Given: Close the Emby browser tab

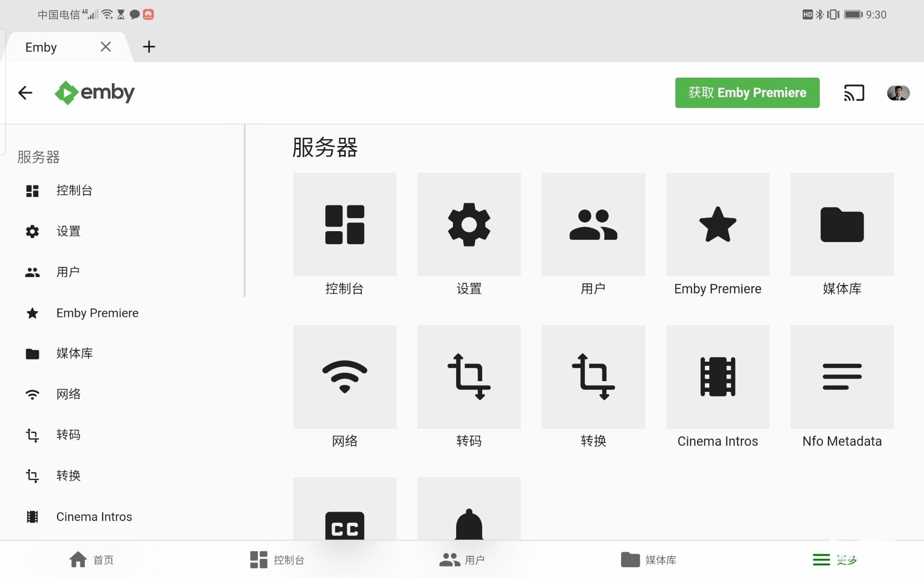Looking at the screenshot, I should 106,47.
